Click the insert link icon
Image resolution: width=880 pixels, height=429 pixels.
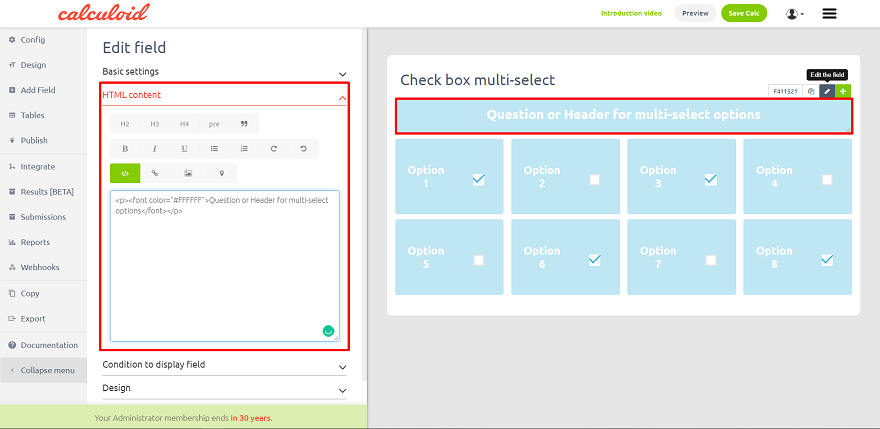[x=155, y=173]
